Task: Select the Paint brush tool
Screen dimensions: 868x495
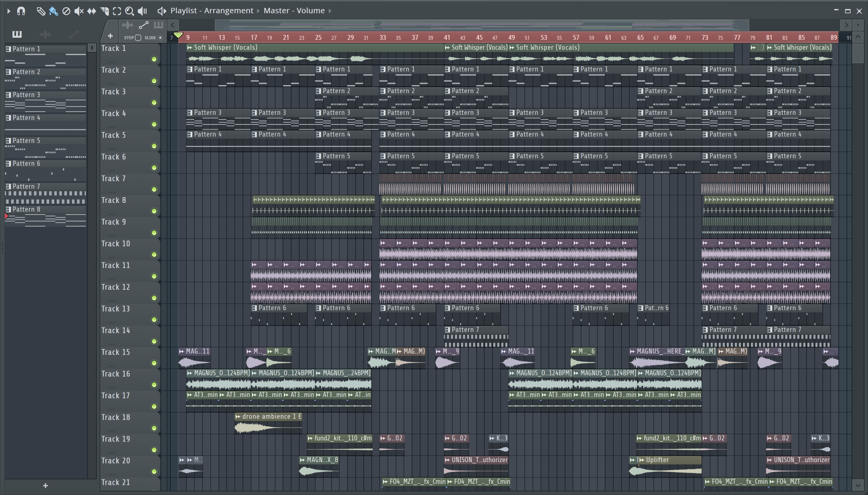Action: pyautogui.click(x=53, y=11)
